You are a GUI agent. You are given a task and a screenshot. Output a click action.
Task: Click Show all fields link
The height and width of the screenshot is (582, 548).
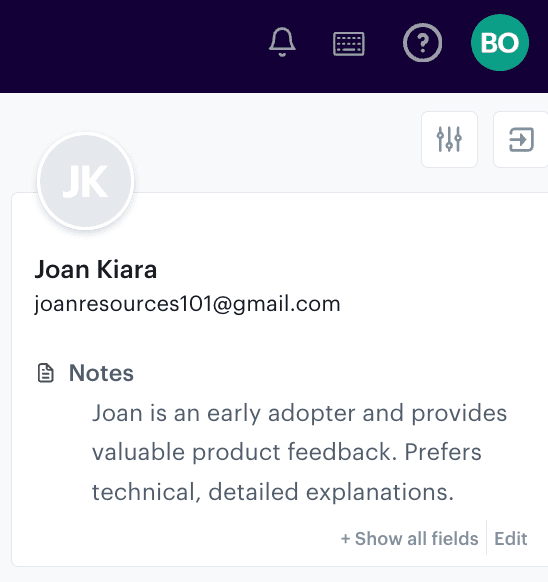[410, 539]
